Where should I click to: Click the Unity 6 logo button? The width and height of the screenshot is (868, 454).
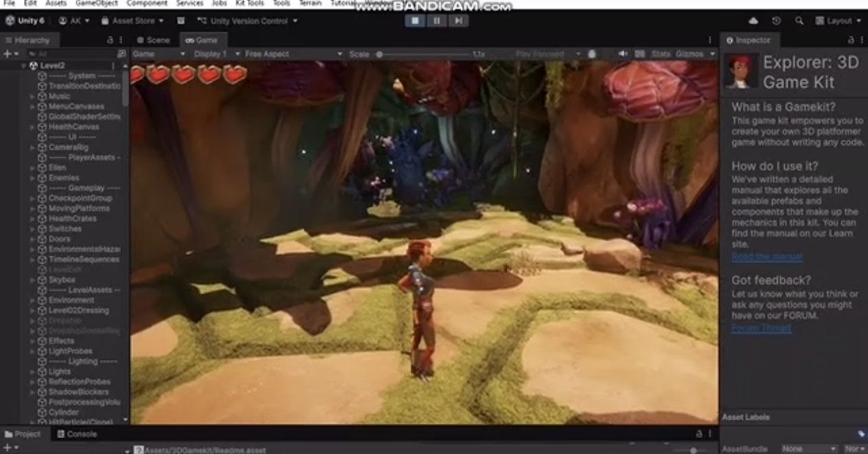click(x=25, y=21)
